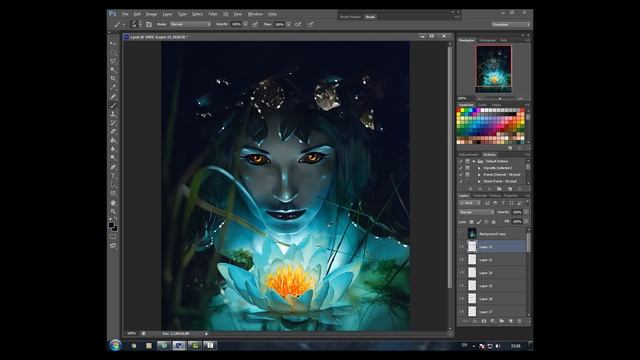The image size is (640, 360).
Task: Select the Brush tool in toolbox
Action: click(x=113, y=106)
